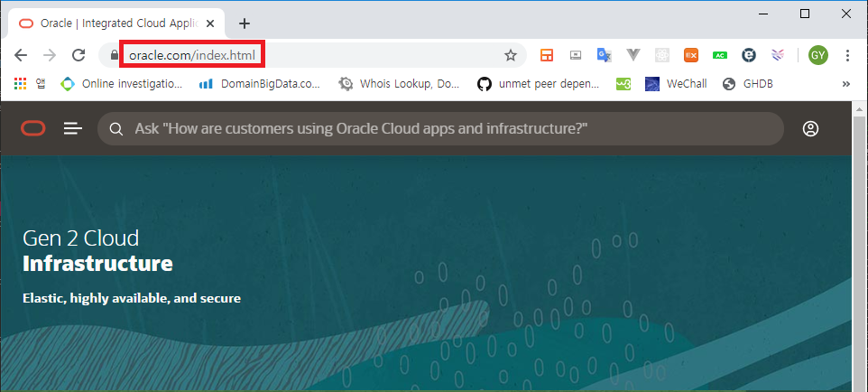This screenshot has height=392, width=868.
Task: View site security lock info
Action: click(114, 55)
